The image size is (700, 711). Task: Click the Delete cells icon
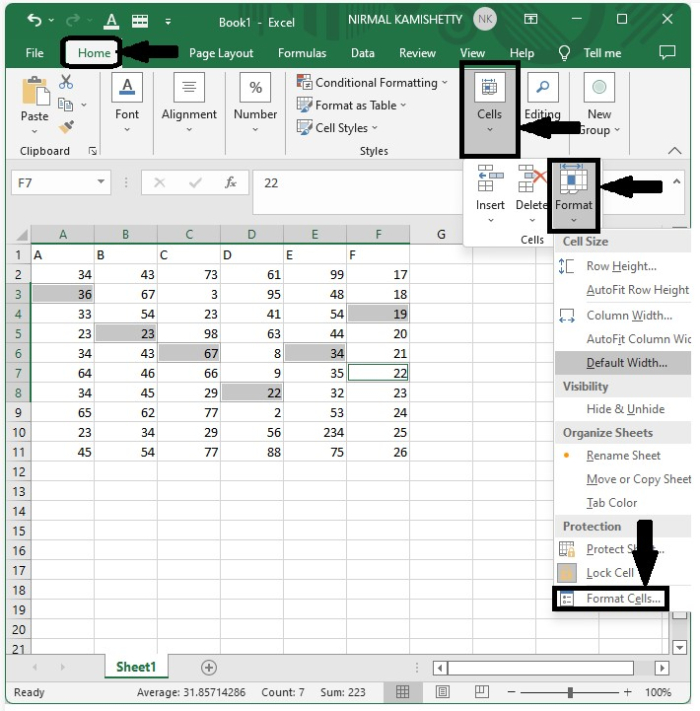click(x=531, y=179)
